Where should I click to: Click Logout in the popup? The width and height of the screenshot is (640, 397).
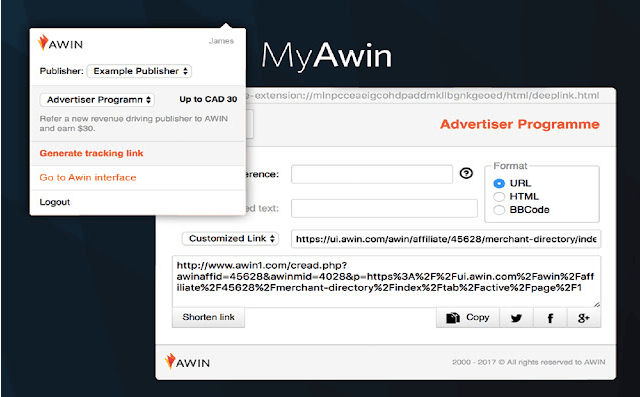click(x=55, y=202)
